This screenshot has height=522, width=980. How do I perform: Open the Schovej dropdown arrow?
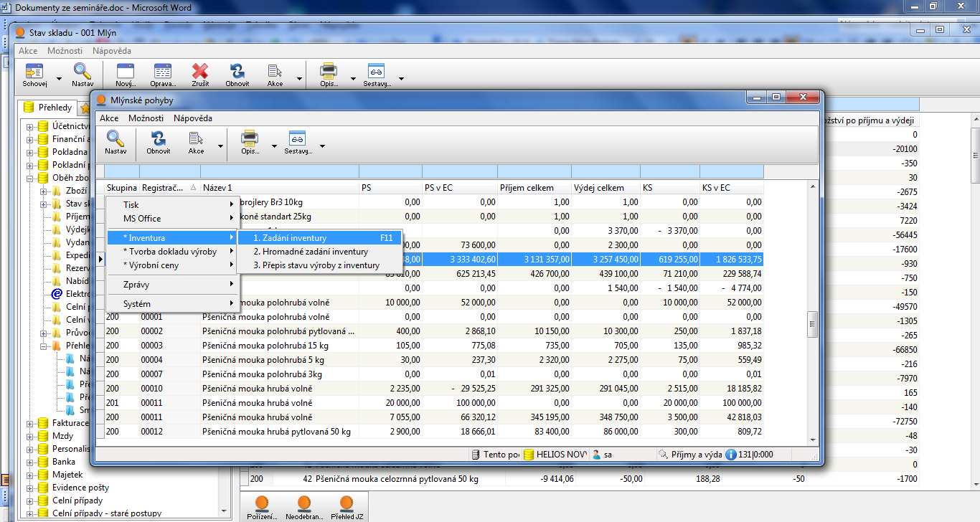click(59, 78)
